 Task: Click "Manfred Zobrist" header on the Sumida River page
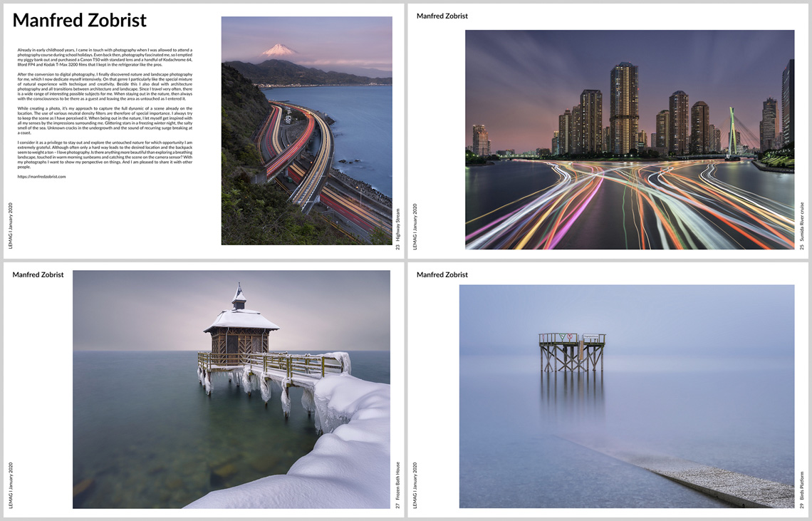point(442,16)
